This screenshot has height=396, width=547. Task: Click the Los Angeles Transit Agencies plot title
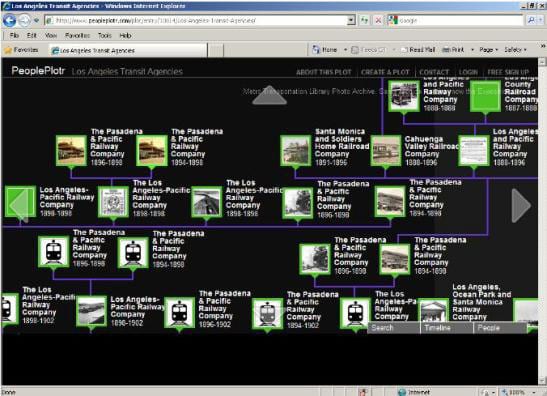(127, 72)
